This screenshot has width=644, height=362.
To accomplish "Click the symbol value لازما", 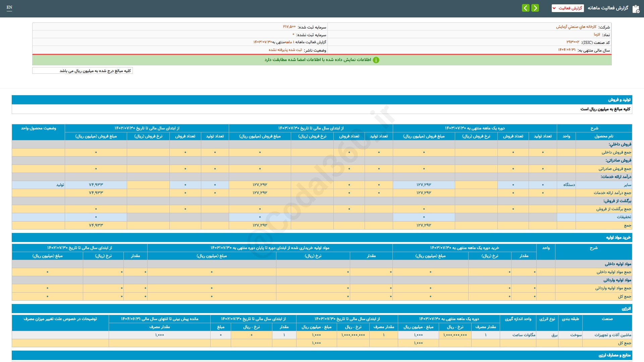I will click(597, 35).
